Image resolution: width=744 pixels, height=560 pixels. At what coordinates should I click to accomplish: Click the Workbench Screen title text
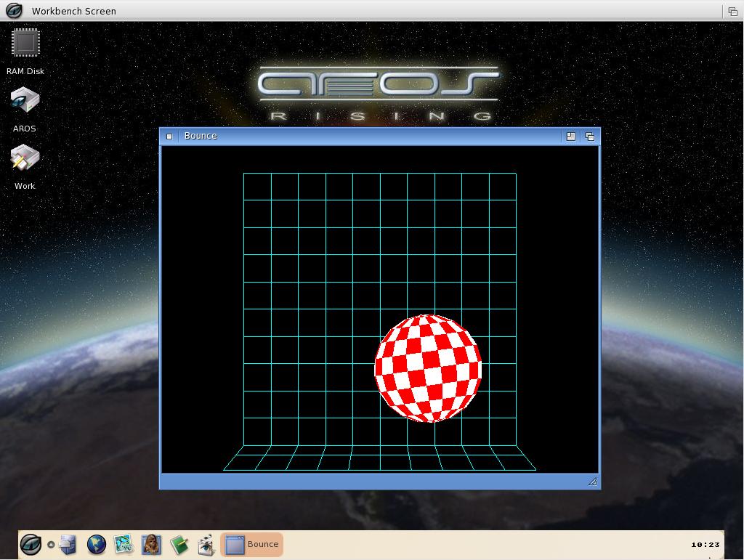pos(74,11)
